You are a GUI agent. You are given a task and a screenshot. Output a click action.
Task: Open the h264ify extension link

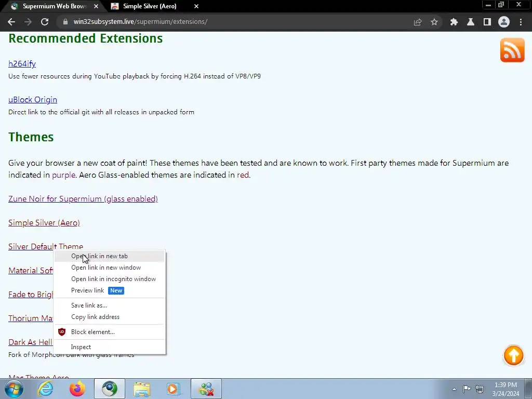[22, 64]
